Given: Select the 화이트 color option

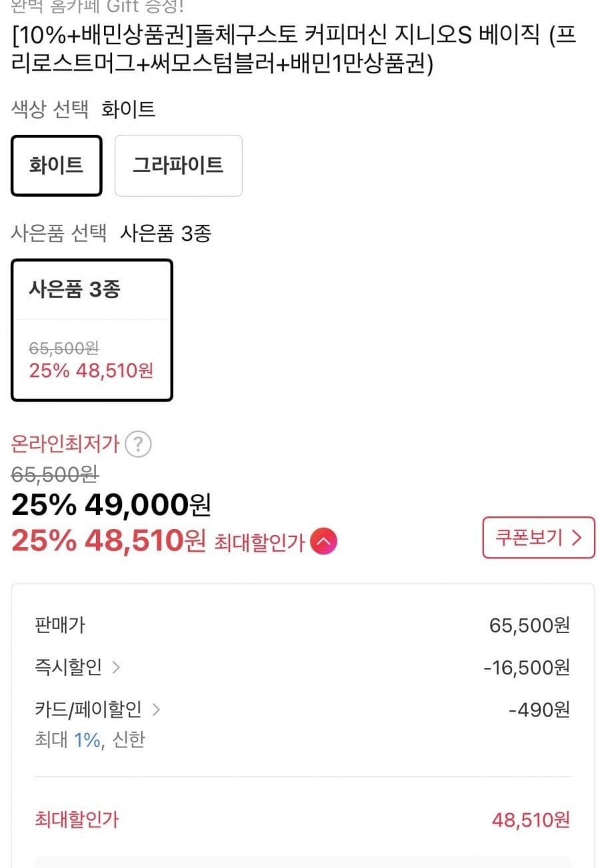Looking at the screenshot, I should (56, 165).
